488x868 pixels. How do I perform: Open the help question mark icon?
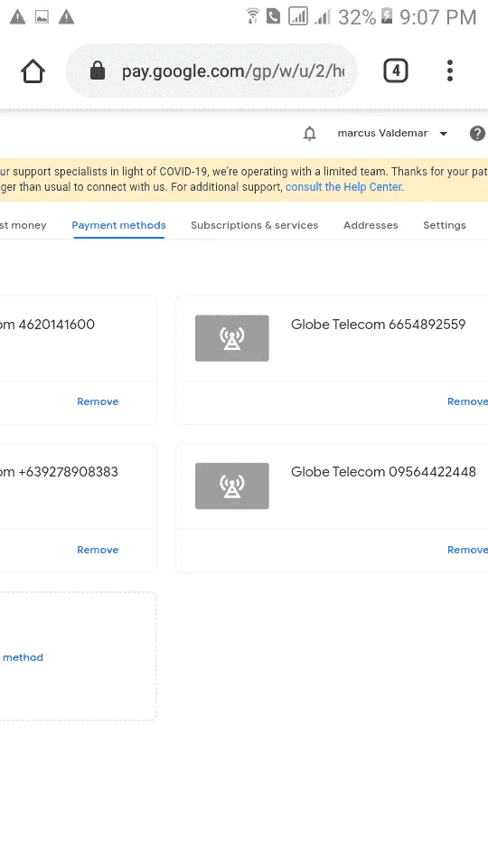tap(477, 134)
